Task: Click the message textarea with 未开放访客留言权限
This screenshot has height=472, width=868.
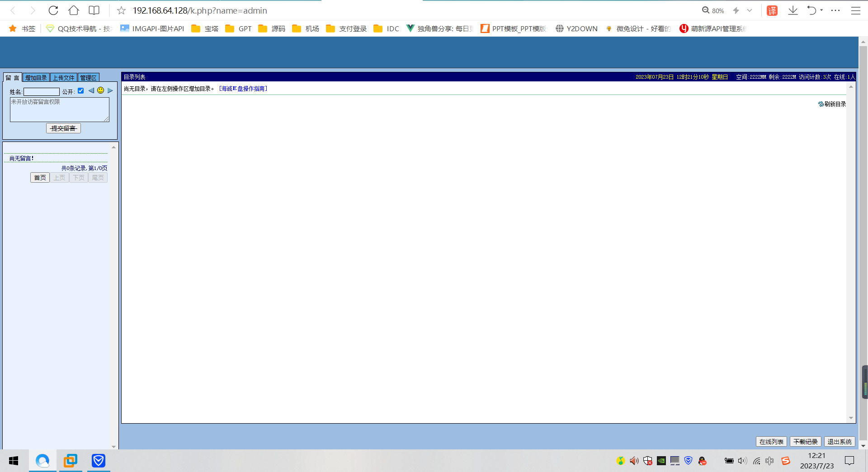Action: tap(60, 109)
